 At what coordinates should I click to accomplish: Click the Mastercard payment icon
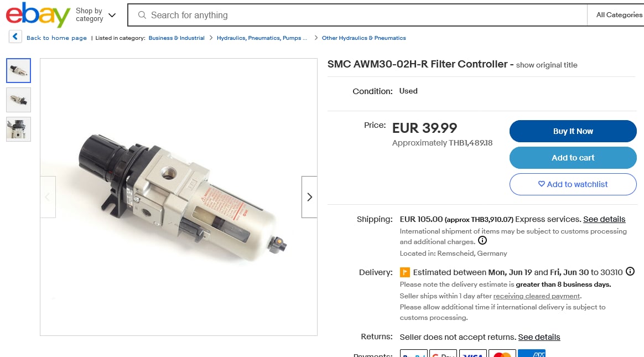(x=502, y=354)
